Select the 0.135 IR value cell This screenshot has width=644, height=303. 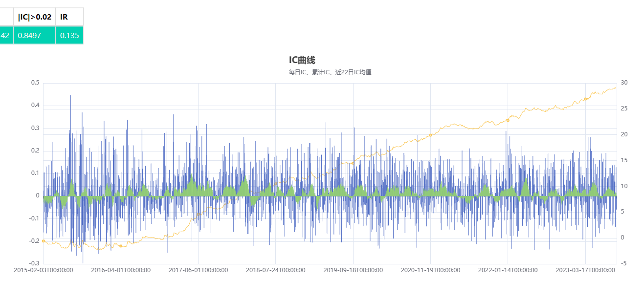(x=69, y=36)
